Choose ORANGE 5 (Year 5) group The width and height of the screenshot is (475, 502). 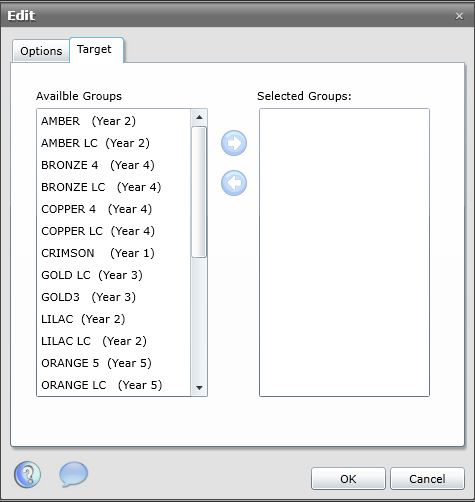pos(114,363)
